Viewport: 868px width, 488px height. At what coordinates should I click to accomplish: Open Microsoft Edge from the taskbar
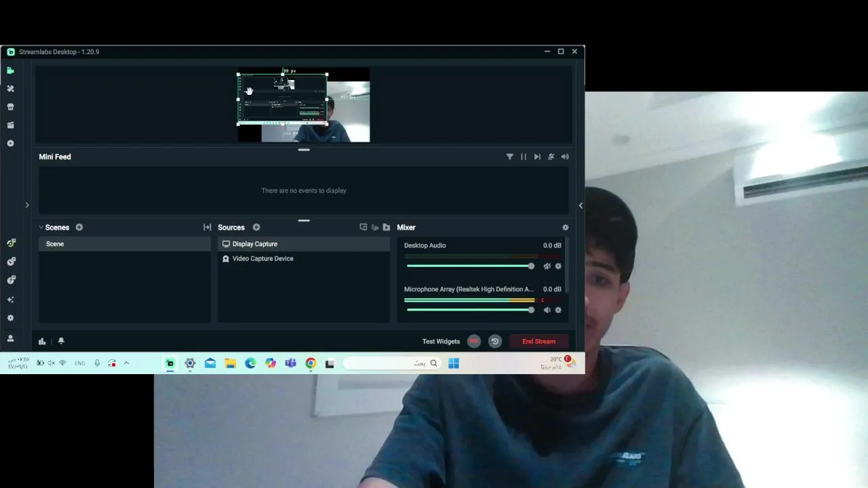point(250,363)
